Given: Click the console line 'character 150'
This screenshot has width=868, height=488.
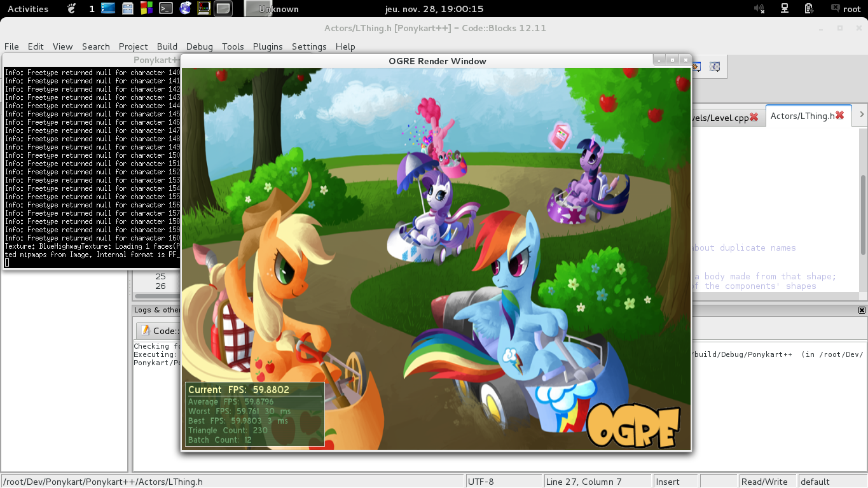Looking at the screenshot, I should coord(92,155).
